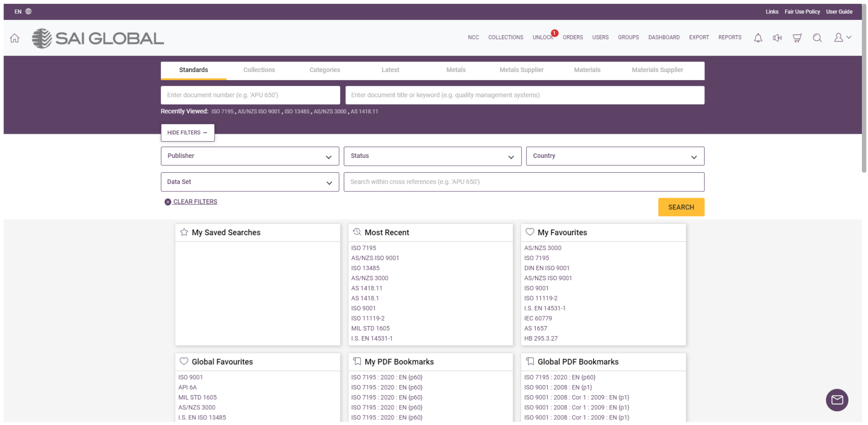This screenshot has width=868, height=425.
Task: Click the Most Recent history icon
Action: (357, 232)
